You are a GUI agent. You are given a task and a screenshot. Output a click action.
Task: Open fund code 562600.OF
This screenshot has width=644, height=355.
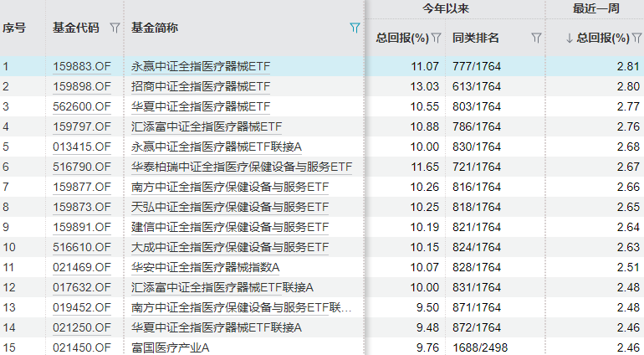(82, 106)
